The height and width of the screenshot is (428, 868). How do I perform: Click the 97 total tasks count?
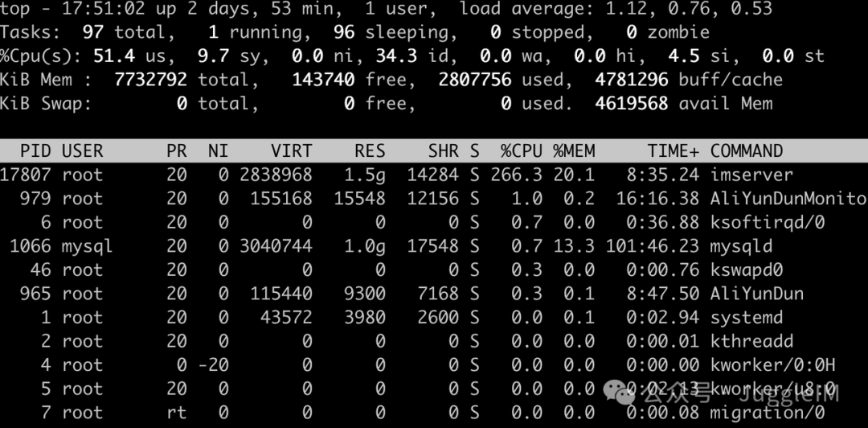[x=93, y=32]
